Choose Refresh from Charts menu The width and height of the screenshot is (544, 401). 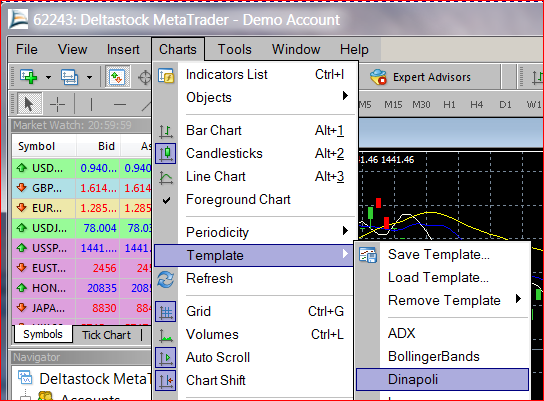255,278
